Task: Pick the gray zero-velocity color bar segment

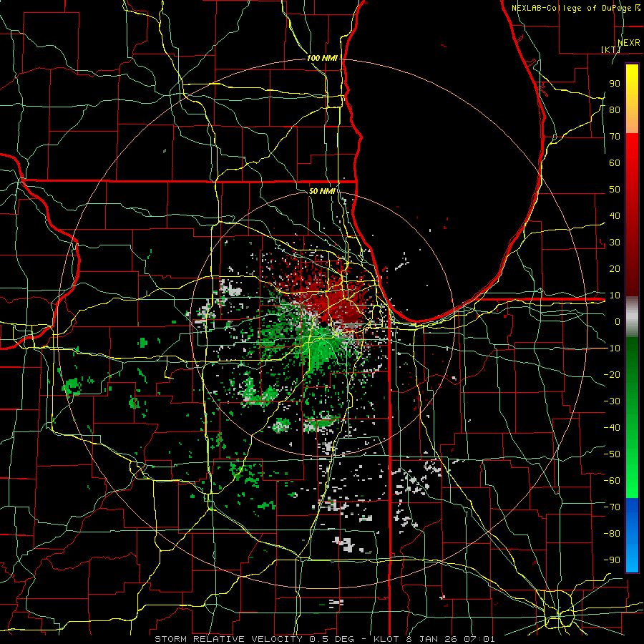Action: [x=632, y=318]
